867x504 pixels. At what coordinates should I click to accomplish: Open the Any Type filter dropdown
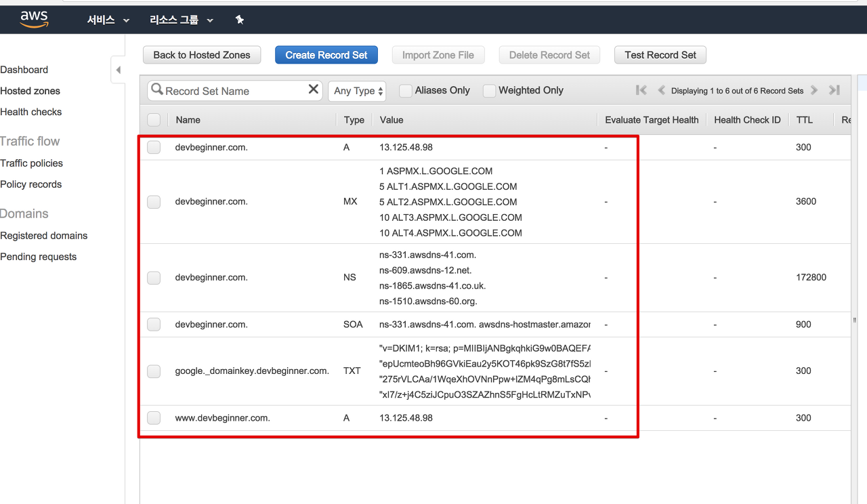click(x=358, y=91)
